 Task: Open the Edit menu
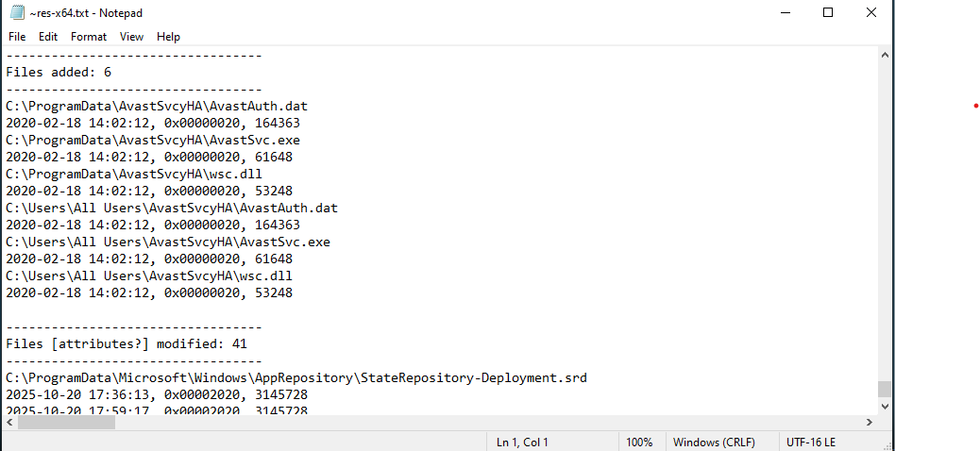48,37
